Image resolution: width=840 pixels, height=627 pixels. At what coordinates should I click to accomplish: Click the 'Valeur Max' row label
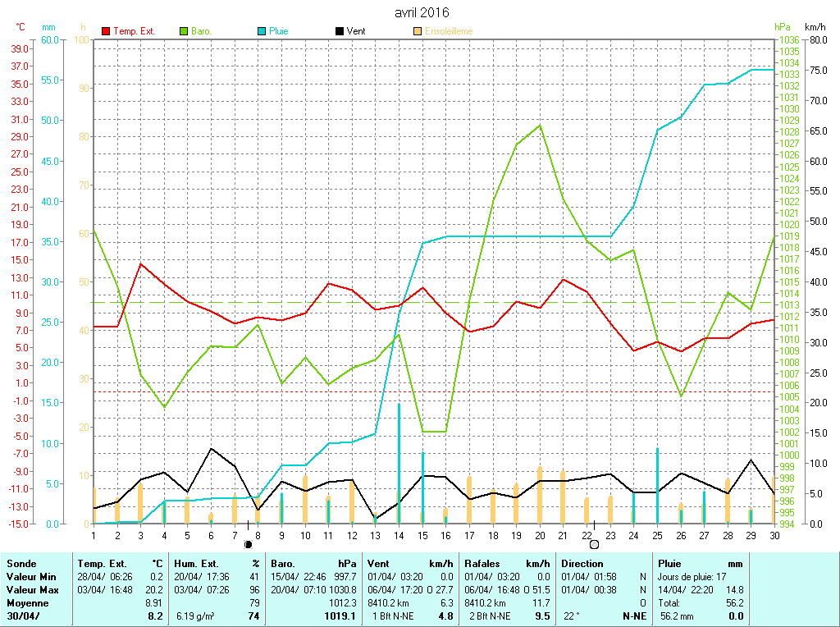(30, 589)
